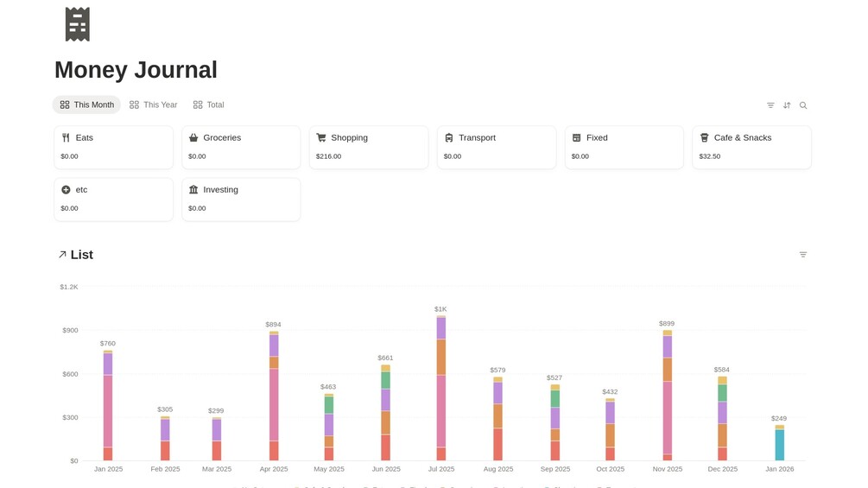The width and height of the screenshot is (868, 488).
Task: Click the $894 label above Apr 2025
Action: pyautogui.click(x=273, y=325)
